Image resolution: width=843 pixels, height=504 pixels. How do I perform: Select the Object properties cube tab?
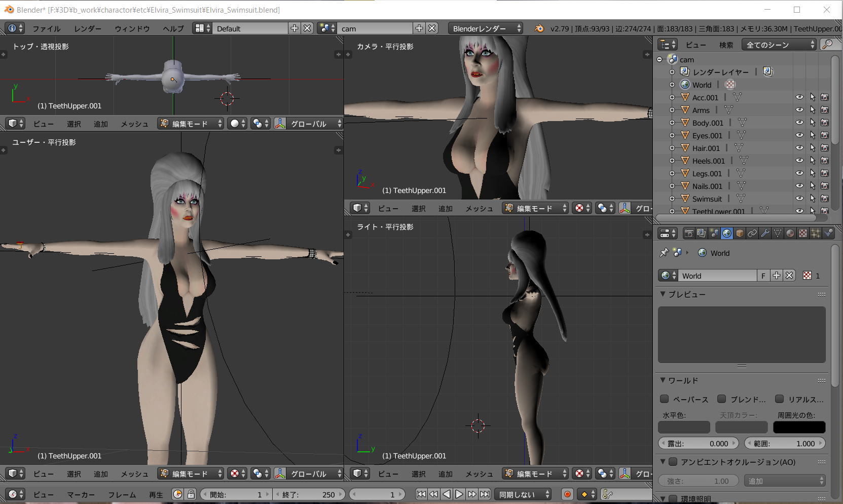[x=740, y=234]
